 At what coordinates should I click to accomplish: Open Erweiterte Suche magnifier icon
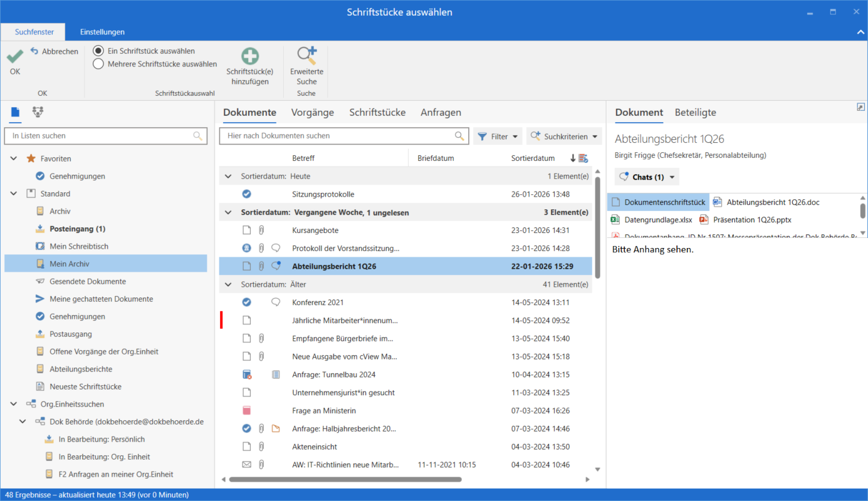pyautogui.click(x=306, y=56)
